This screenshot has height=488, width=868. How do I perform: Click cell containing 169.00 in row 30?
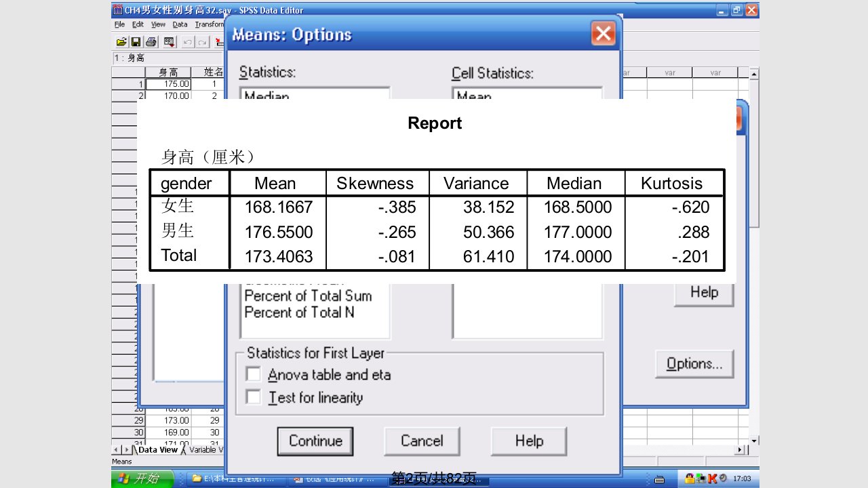[x=168, y=432]
